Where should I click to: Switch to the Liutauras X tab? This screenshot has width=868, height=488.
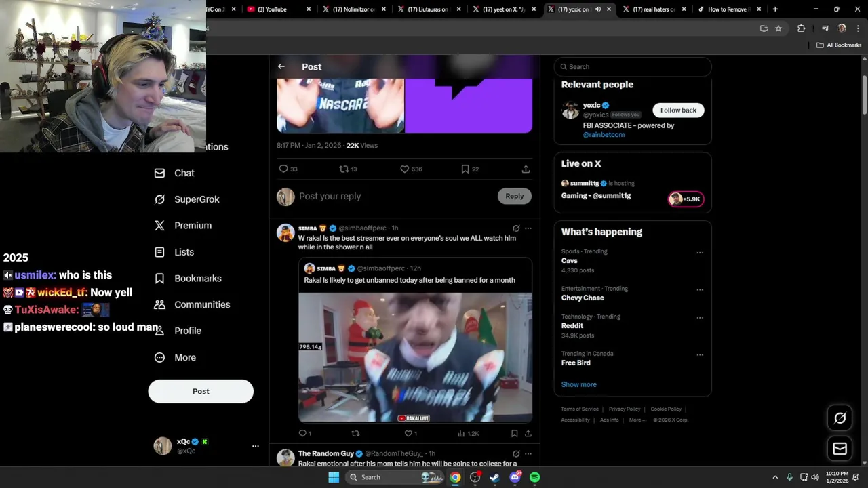coord(429,9)
